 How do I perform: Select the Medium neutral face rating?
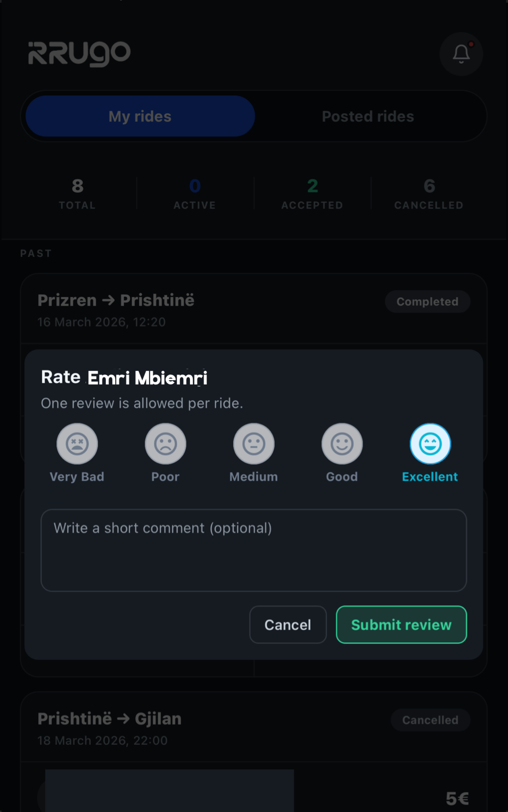click(254, 444)
